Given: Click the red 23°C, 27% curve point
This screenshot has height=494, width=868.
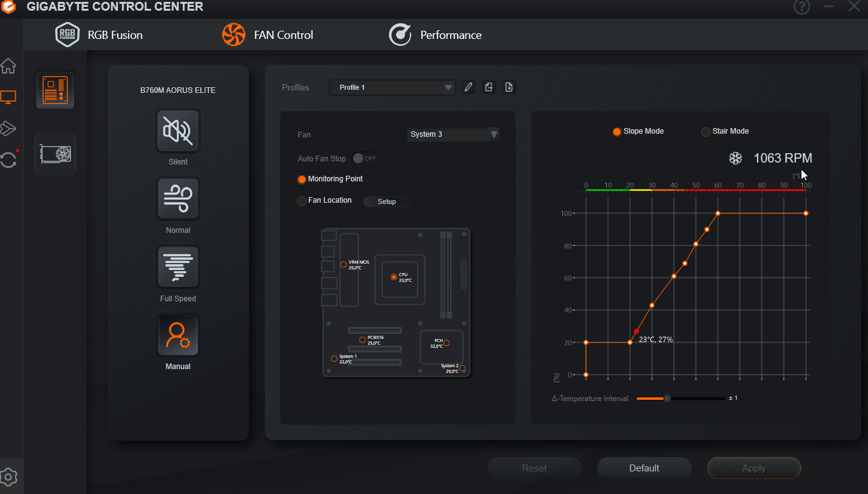Looking at the screenshot, I should pyautogui.click(x=636, y=331).
